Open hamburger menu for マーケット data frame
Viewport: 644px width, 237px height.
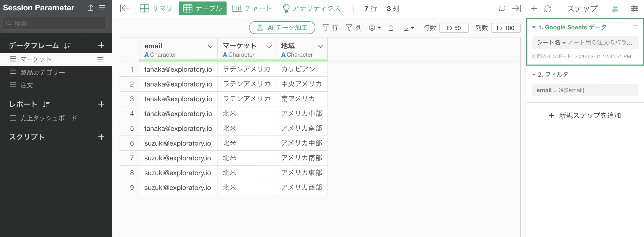[x=100, y=60]
